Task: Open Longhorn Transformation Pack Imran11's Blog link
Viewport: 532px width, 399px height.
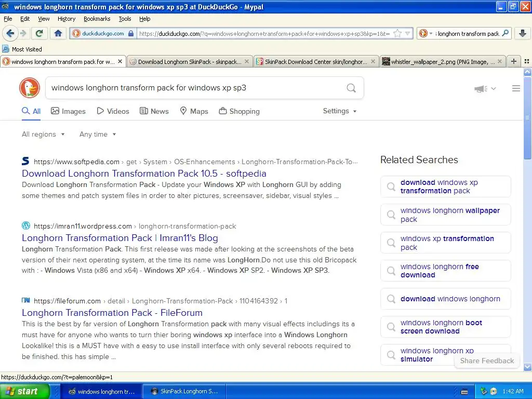Action: coord(120,238)
